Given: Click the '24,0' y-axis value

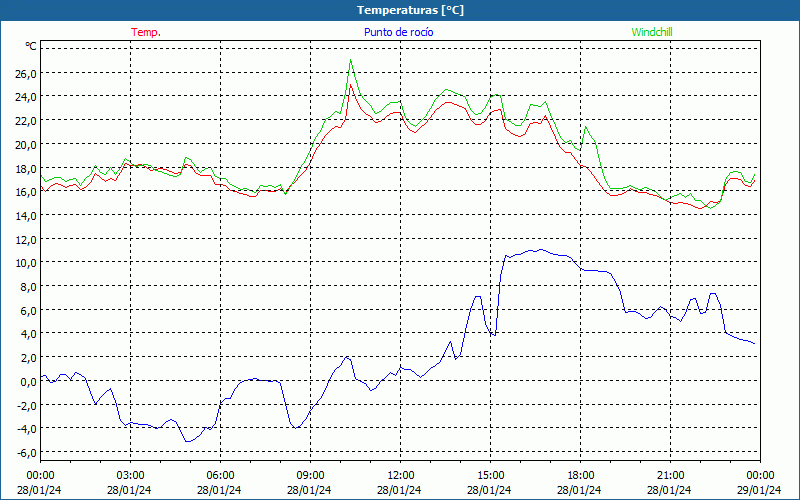Looking at the screenshot, I should (26, 97).
